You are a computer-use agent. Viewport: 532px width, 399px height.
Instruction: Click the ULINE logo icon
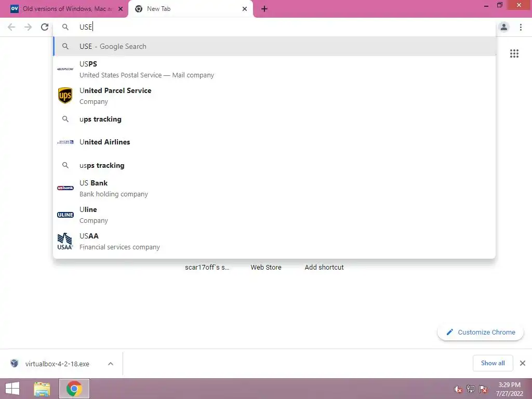pos(65,215)
